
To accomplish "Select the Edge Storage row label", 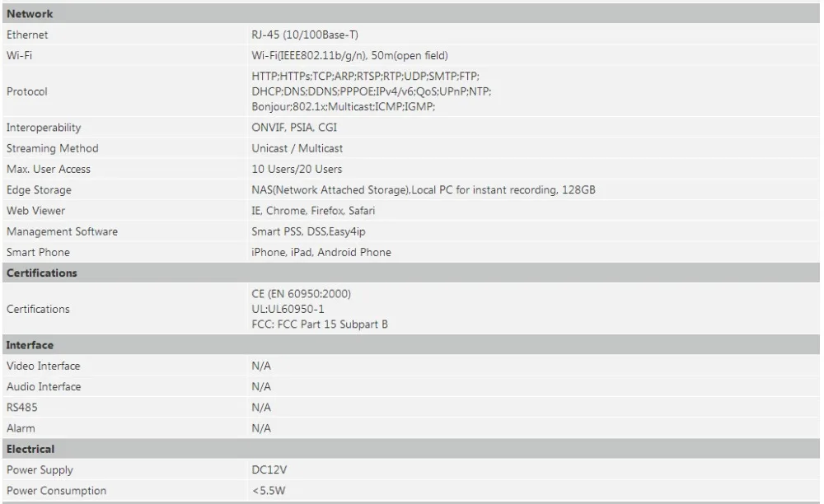I will pyautogui.click(x=39, y=190).
